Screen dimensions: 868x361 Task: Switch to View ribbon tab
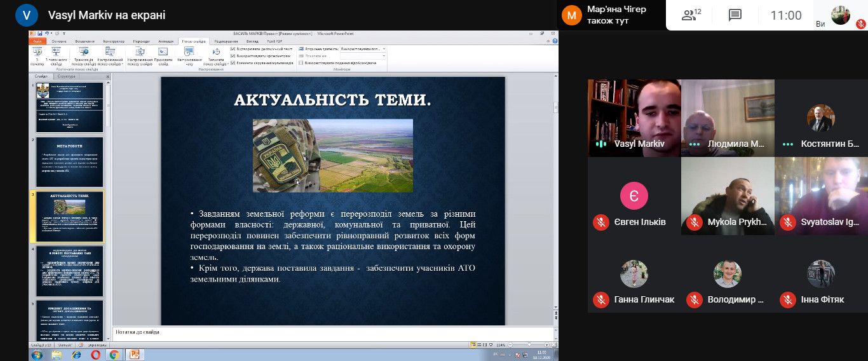252,41
